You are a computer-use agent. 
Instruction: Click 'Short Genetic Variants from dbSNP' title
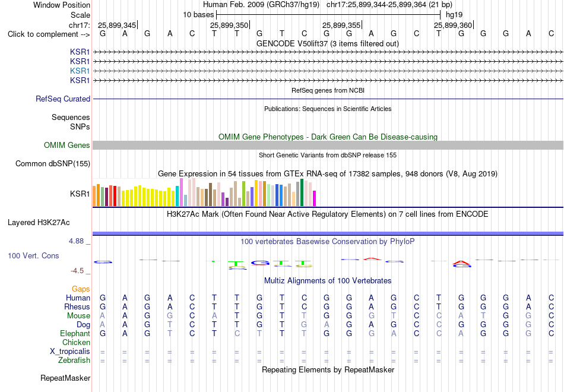coord(328,155)
